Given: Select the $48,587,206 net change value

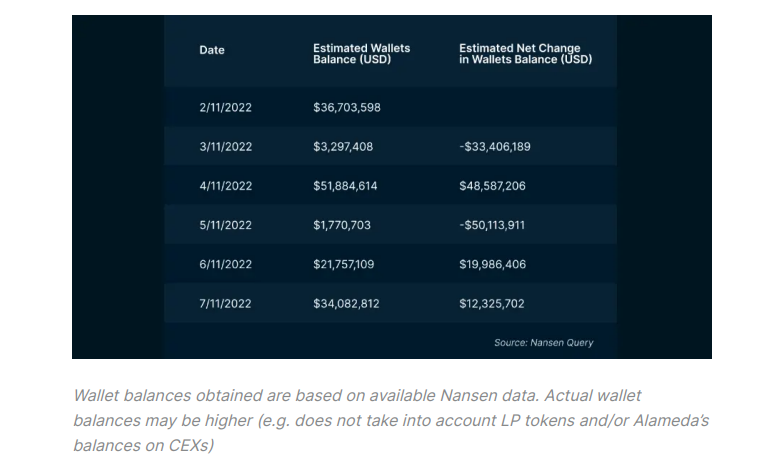Looking at the screenshot, I should 492,186.
